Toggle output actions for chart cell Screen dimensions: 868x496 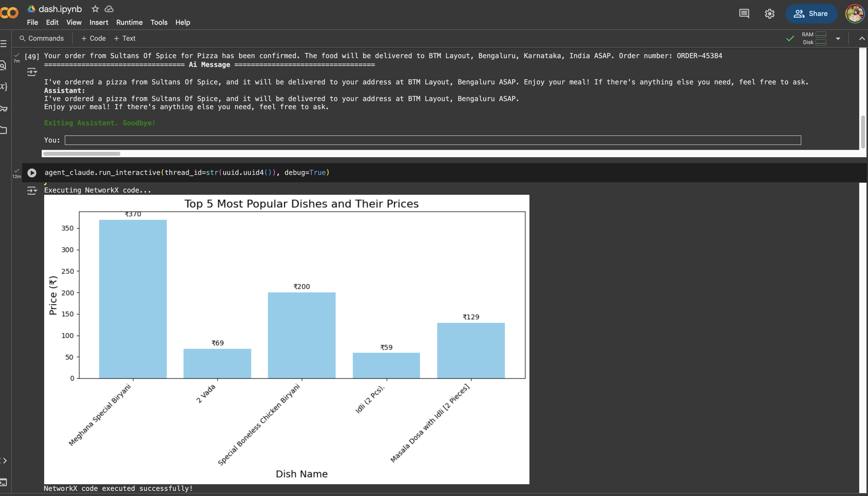click(x=32, y=190)
